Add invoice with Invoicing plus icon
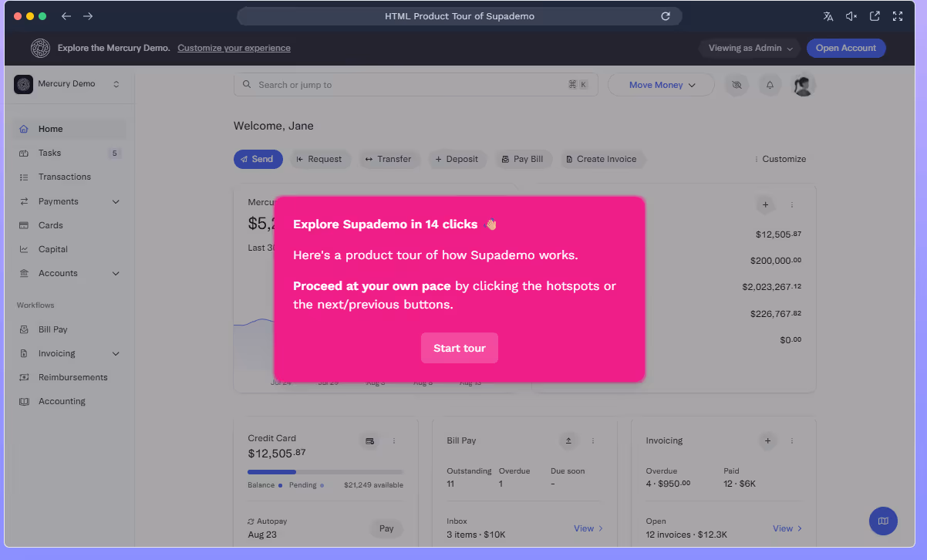Image resolution: width=927 pixels, height=560 pixels. pos(767,440)
